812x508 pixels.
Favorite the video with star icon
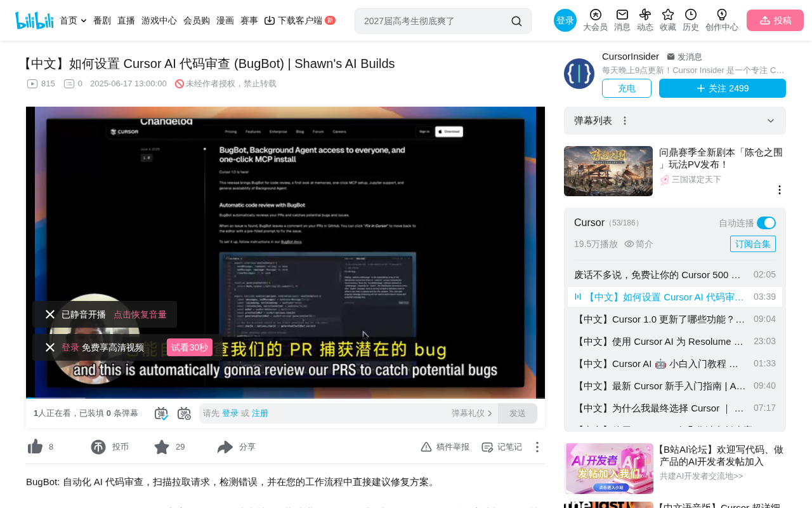point(162,447)
